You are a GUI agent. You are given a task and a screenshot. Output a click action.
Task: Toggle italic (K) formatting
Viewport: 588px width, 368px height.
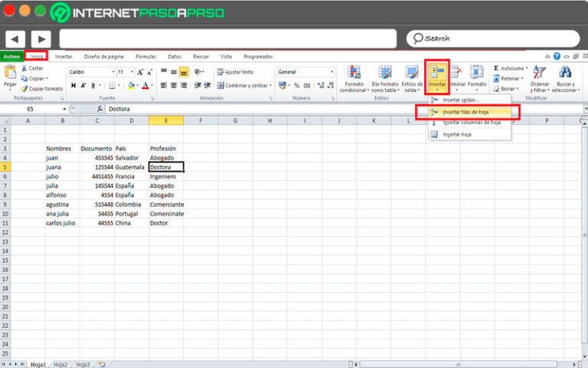tap(83, 86)
